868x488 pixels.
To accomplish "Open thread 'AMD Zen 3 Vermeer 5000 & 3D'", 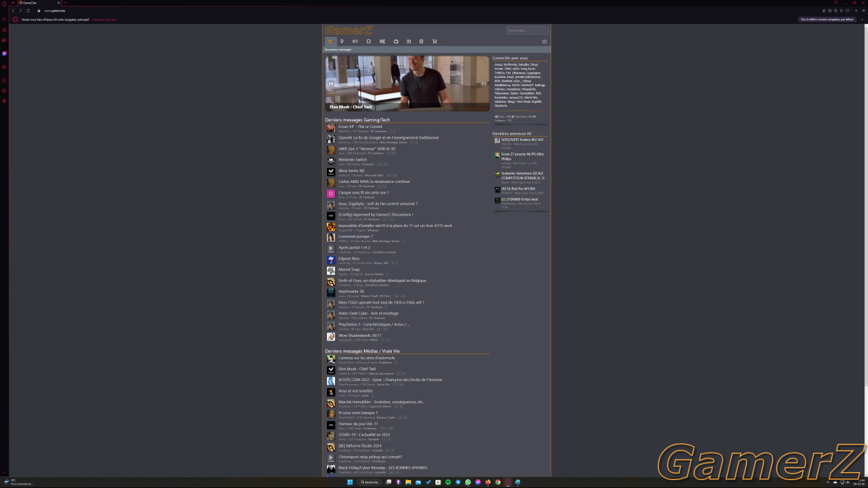I will pyautogui.click(x=367, y=148).
